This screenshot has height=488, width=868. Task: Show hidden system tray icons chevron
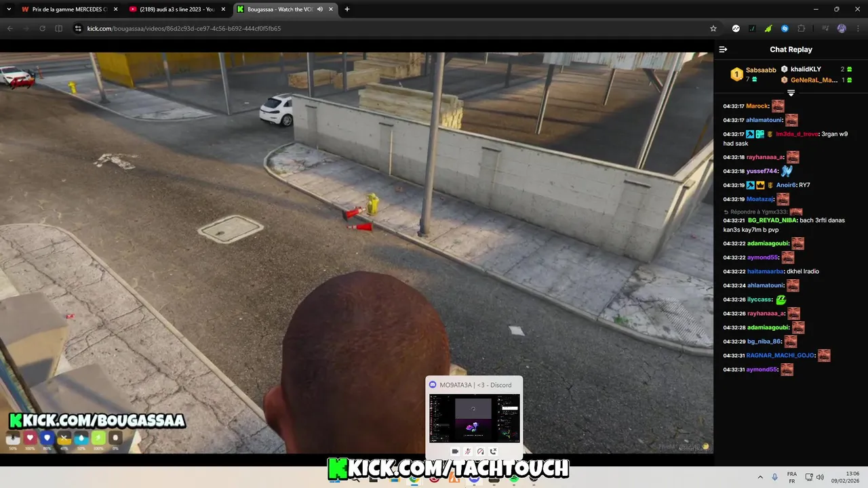(x=760, y=477)
